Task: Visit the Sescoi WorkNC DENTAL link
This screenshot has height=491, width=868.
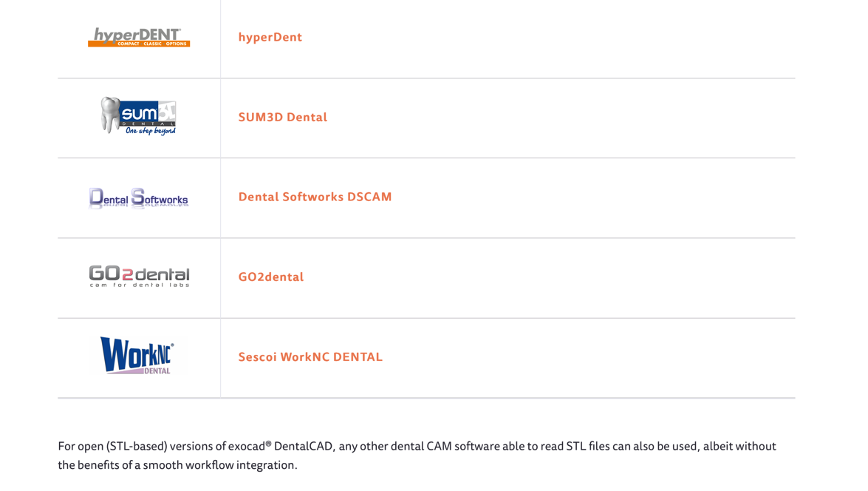Action: click(310, 356)
